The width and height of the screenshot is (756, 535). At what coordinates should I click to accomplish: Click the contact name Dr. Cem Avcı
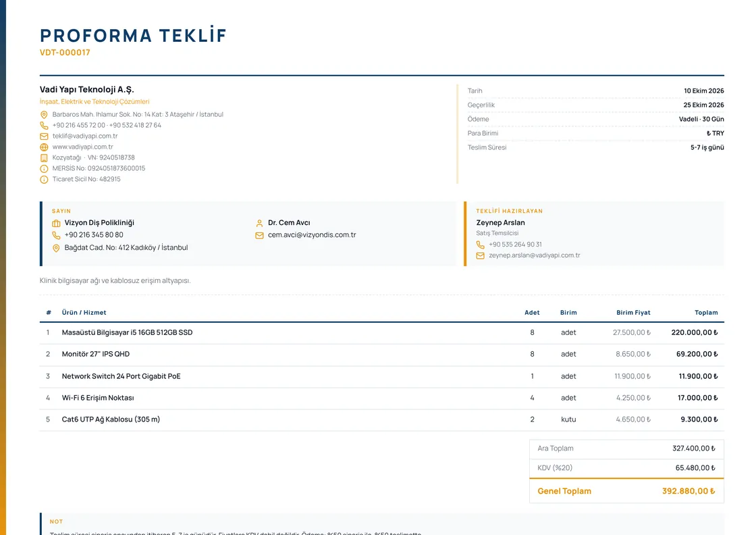point(289,223)
